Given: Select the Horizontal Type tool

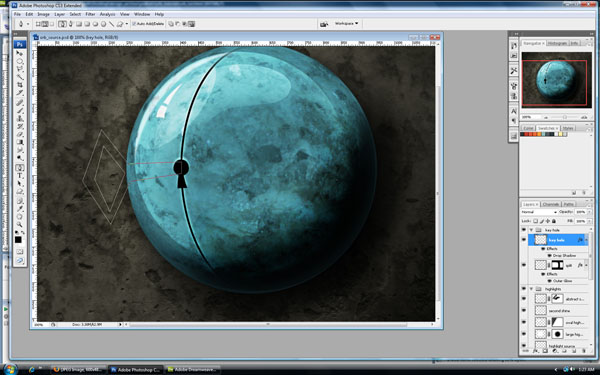Looking at the screenshot, I should (x=20, y=176).
